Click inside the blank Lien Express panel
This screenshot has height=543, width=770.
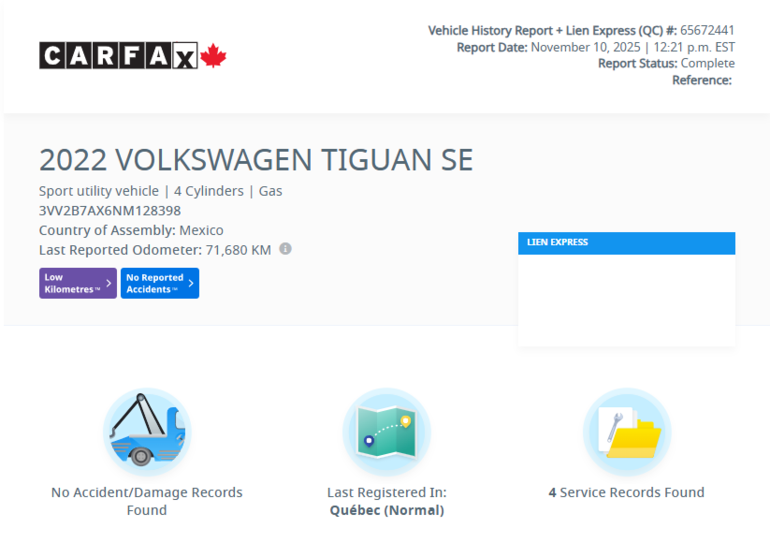click(626, 298)
